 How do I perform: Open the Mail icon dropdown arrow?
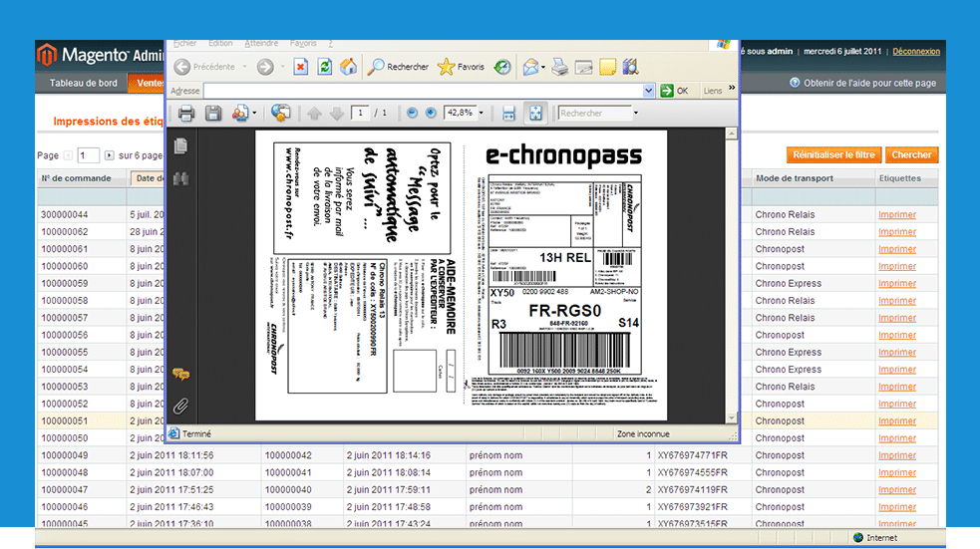coord(543,67)
